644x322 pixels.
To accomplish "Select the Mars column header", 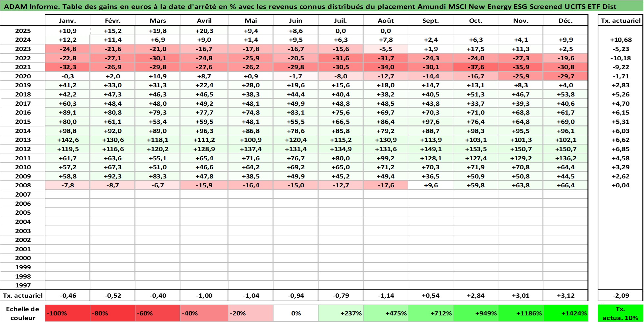I will click(x=158, y=20).
